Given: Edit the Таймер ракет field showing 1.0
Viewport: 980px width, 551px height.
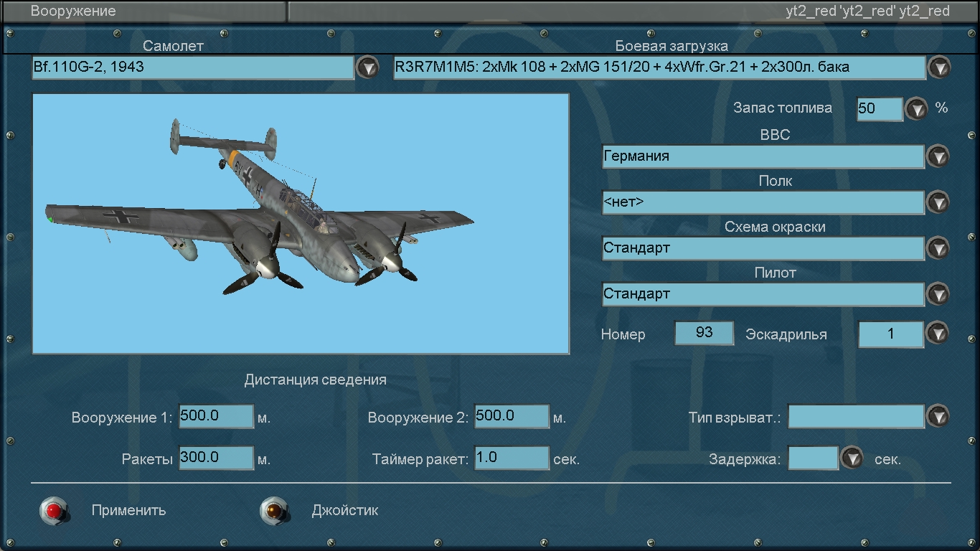Looking at the screenshot, I should point(512,458).
